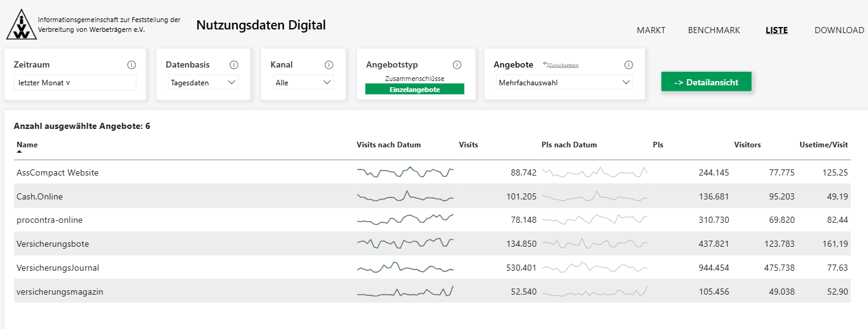The image size is (868, 329).
Task: Switch to the BENCHMARK tab
Action: [x=714, y=30]
